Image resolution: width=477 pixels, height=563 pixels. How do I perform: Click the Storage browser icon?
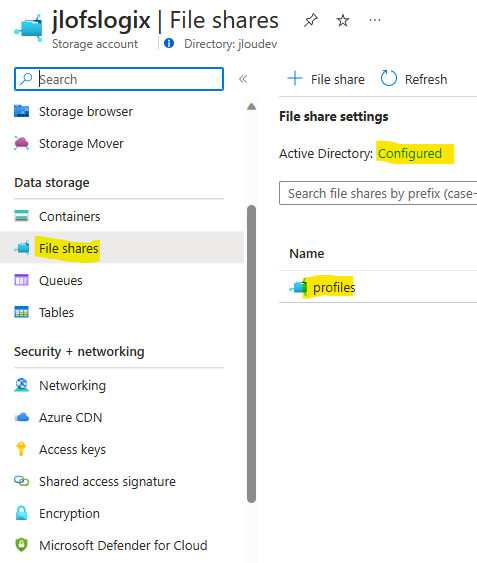tap(22, 111)
